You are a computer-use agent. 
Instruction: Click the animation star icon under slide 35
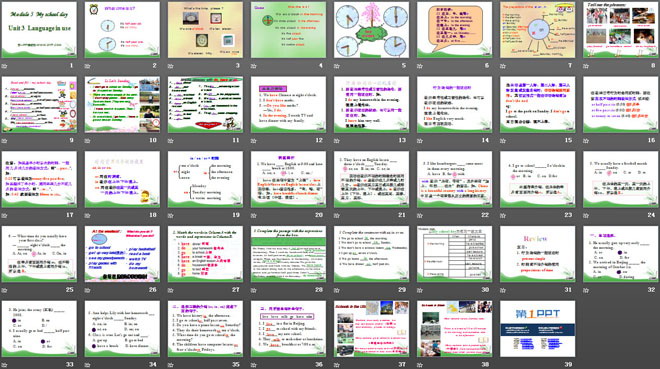click(171, 364)
